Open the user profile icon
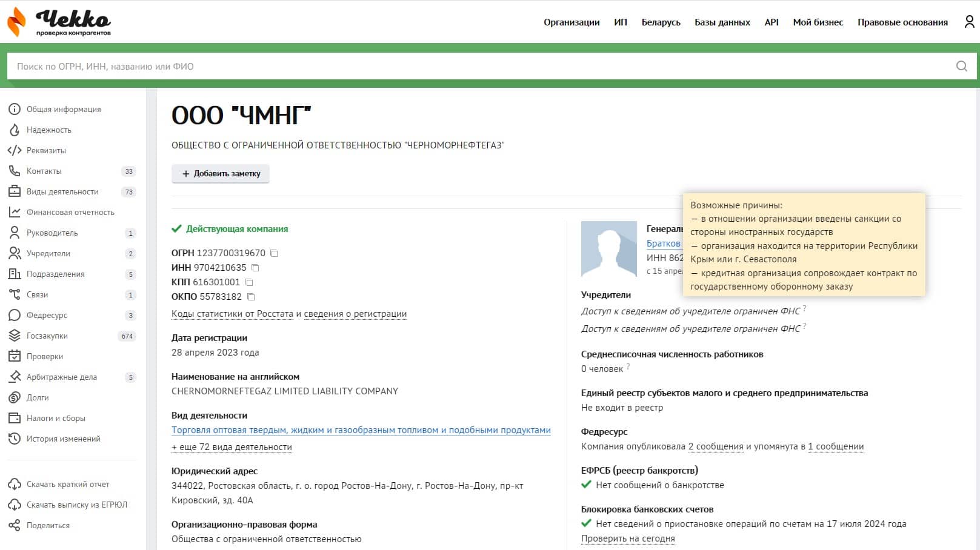980x550 pixels. (969, 22)
